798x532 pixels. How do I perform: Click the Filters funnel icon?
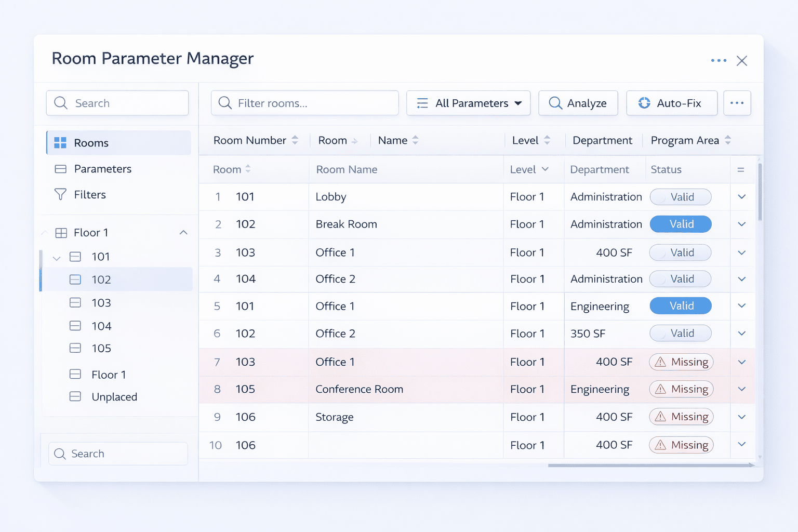coord(60,194)
